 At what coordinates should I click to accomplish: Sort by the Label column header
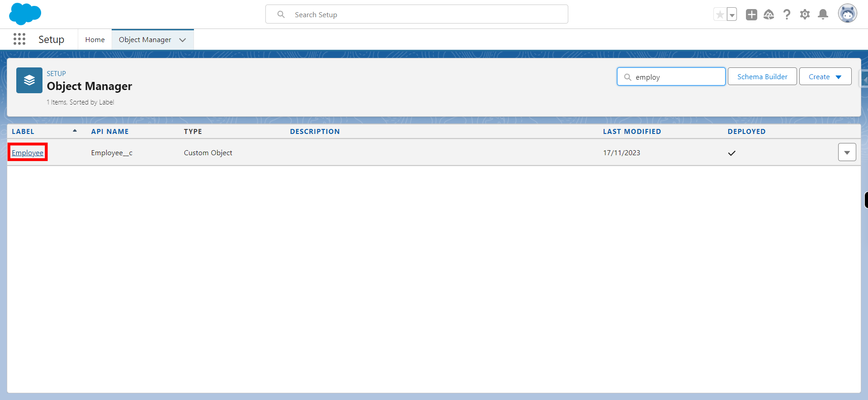coord(23,132)
